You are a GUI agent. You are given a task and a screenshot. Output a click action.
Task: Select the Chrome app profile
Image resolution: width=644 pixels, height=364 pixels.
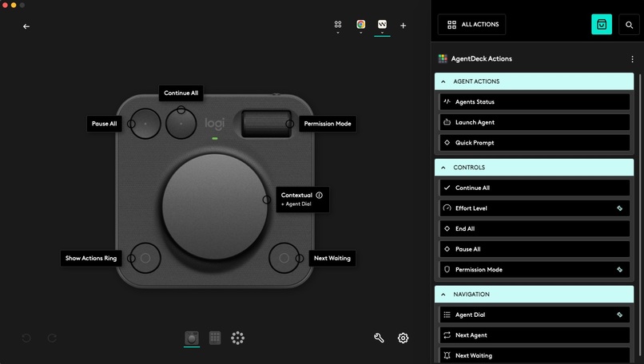[360, 24]
